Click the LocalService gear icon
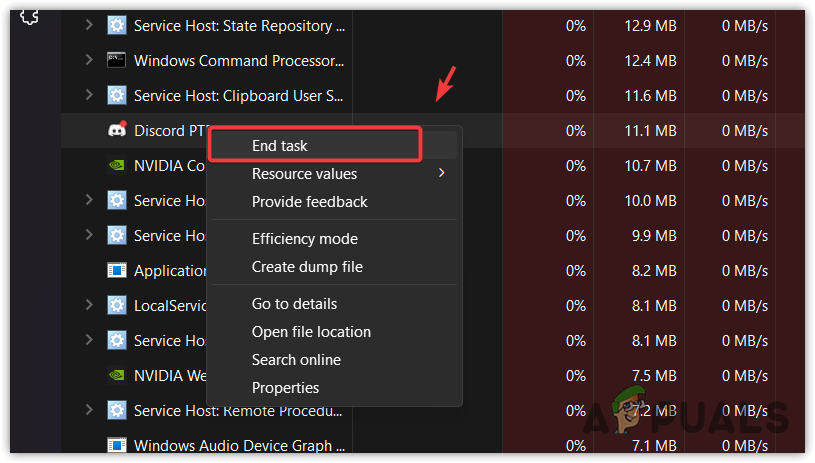815x463 pixels. click(x=117, y=306)
